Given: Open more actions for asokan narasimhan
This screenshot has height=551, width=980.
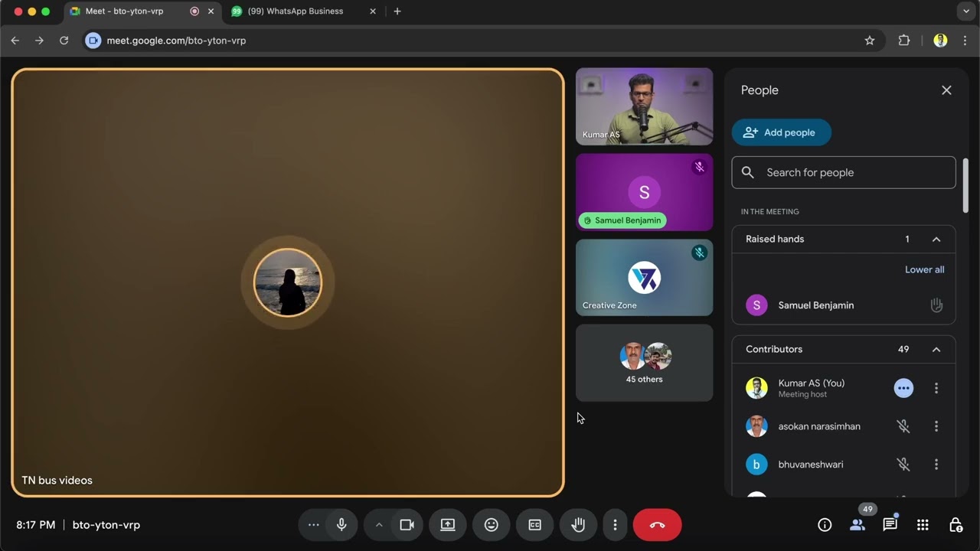Looking at the screenshot, I should click(x=936, y=426).
